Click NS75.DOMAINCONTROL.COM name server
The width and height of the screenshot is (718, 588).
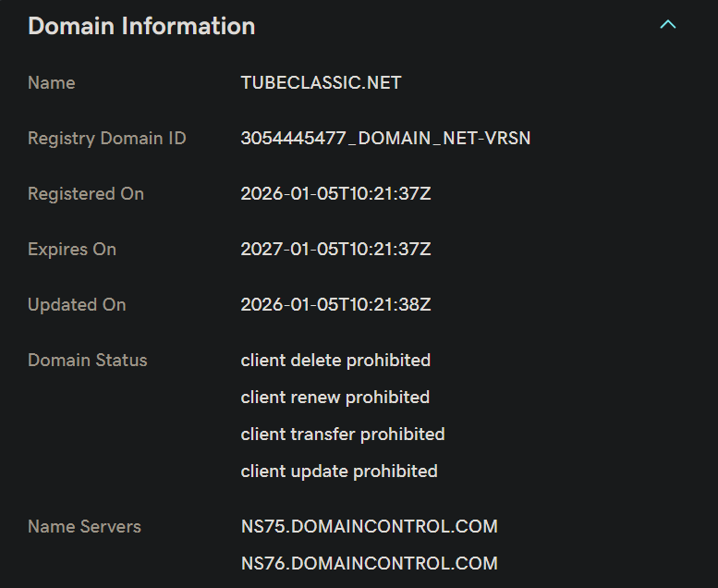pyautogui.click(x=369, y=527)
